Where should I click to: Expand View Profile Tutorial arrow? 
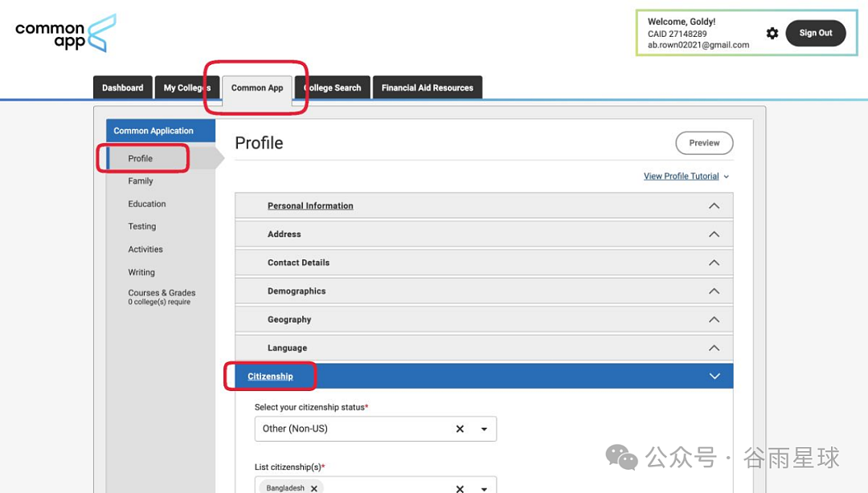pos(727,177)
